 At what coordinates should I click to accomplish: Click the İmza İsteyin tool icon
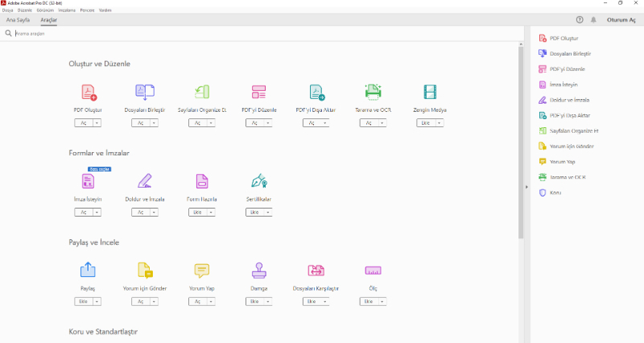coord(88,181)
